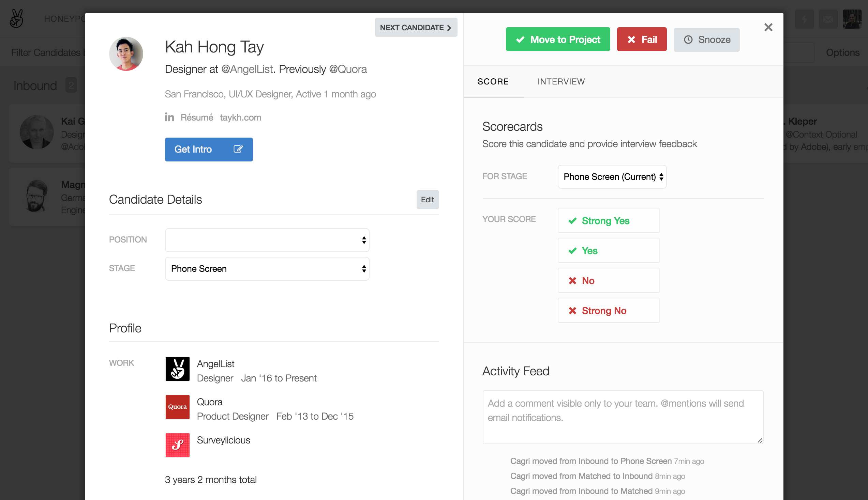Image resolution: width=868 pixels, height=500 pixels.
Task: Click the AngelList peace-hand logo top left
Action: [x=16, y=18]
